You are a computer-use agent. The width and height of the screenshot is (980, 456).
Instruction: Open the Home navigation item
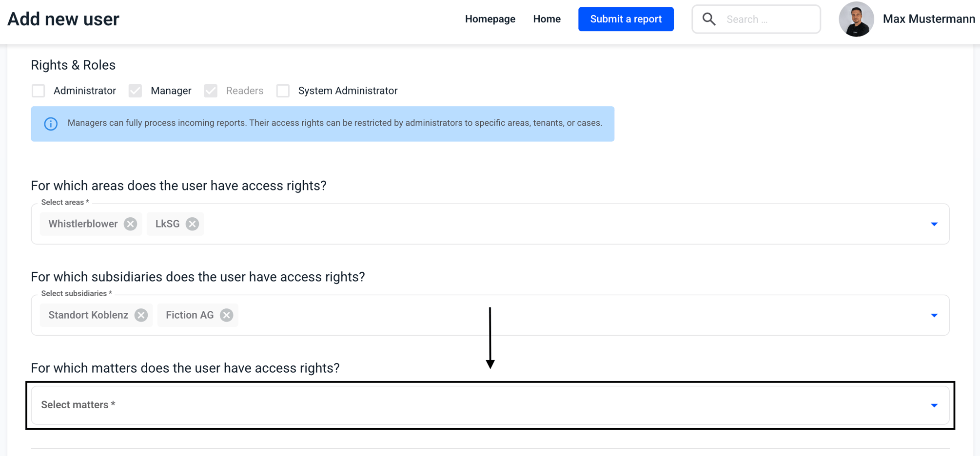547,19
